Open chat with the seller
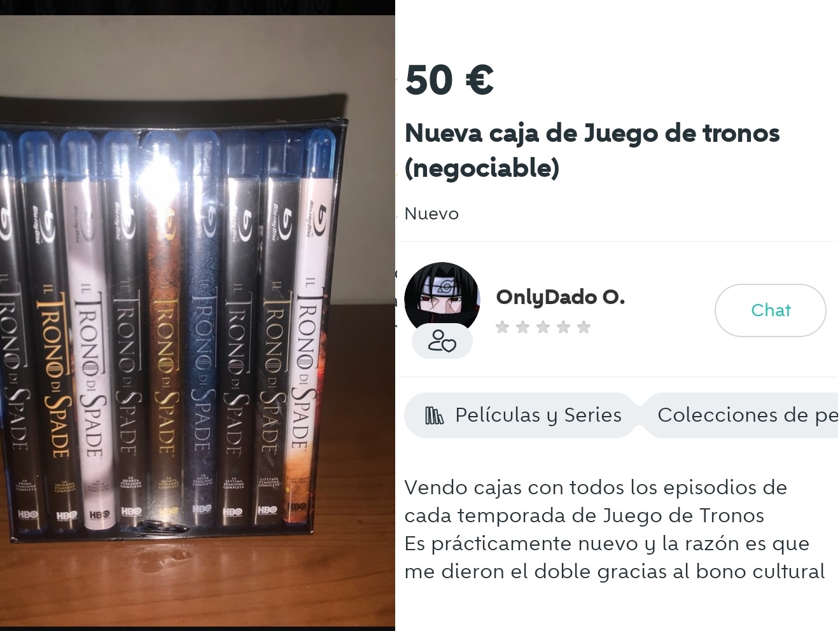Viewport: 840px width, 631px height. pos(770,310)
